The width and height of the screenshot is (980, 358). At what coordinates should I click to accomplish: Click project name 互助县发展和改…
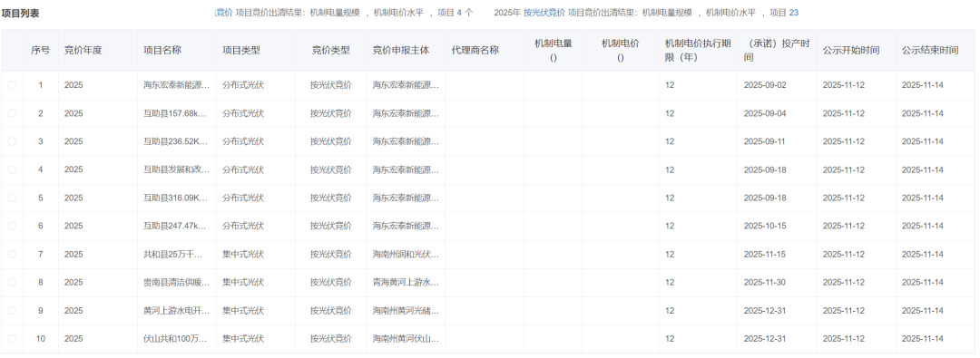pos(177,169)
